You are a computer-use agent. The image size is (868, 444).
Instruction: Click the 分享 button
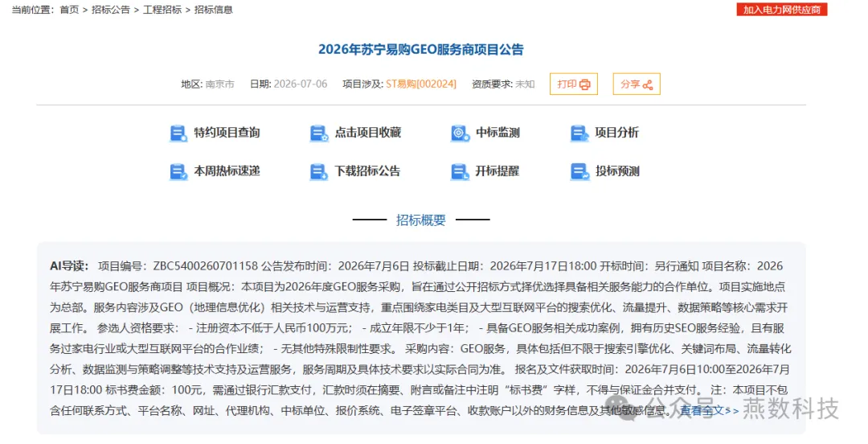click(637, 84)
